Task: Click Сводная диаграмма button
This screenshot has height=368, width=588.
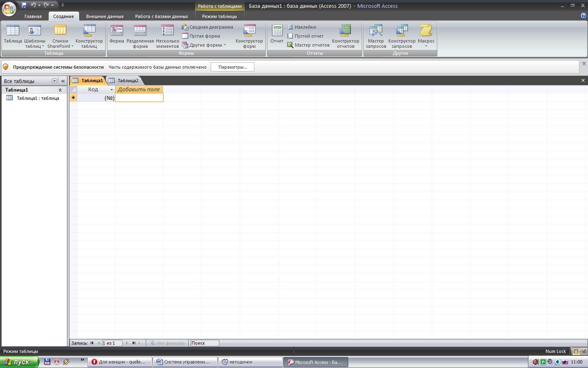Action: pyautogui.click(x=207, y=27)
